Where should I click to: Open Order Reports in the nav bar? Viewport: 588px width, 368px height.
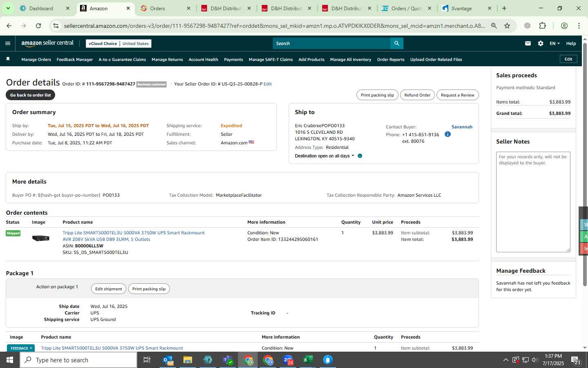[x=391, y=59]
